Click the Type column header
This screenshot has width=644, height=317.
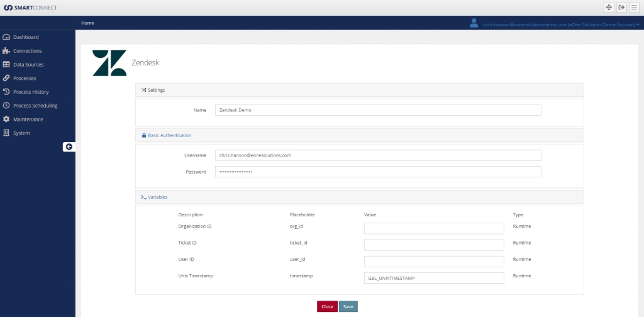[518, 214]
